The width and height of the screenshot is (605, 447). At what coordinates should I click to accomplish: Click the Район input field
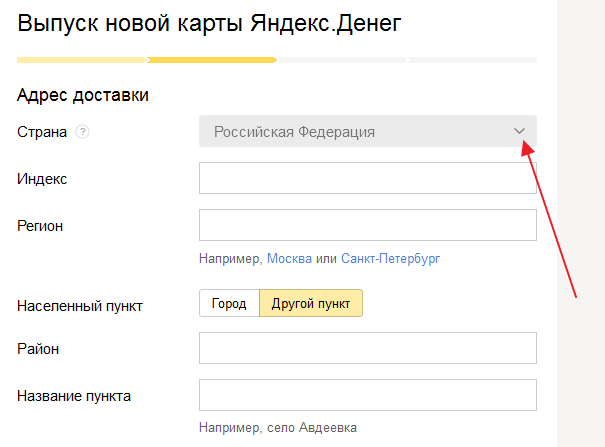368,348
